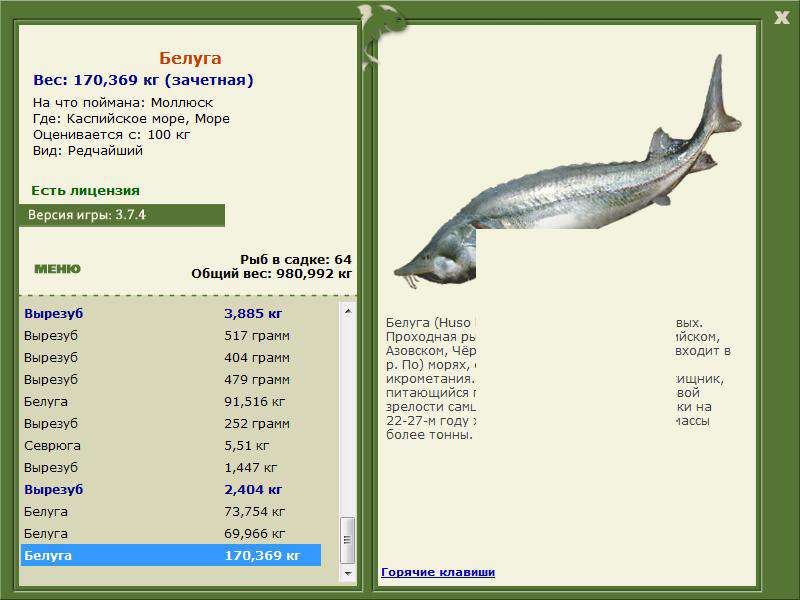Select the Вырезуб 404 грамм row
Image resolution: width=800 pixels, height=600 pixels.
click(x=171, y=357)
